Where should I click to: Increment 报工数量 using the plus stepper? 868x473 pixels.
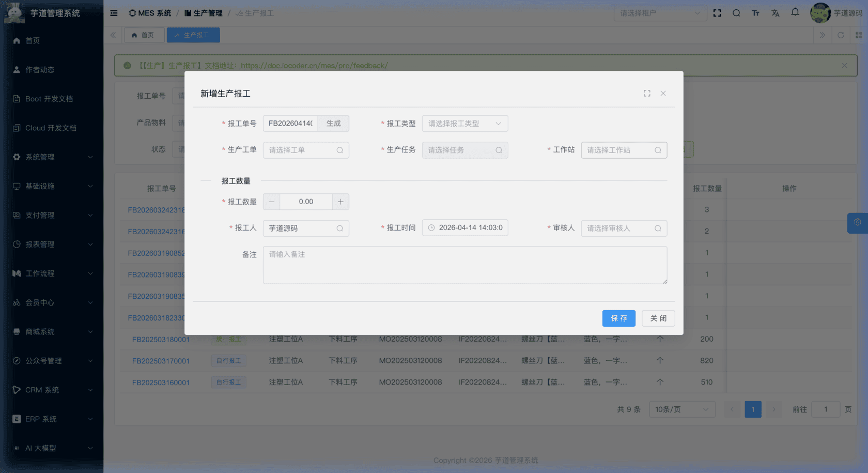340,202
